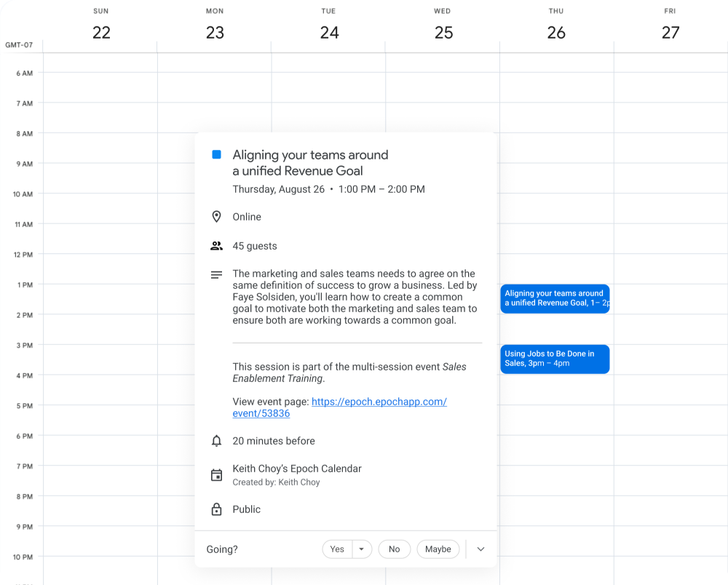Select Monday 23 in the header
This screenshot has width=728, height=585.
(215, 25)
